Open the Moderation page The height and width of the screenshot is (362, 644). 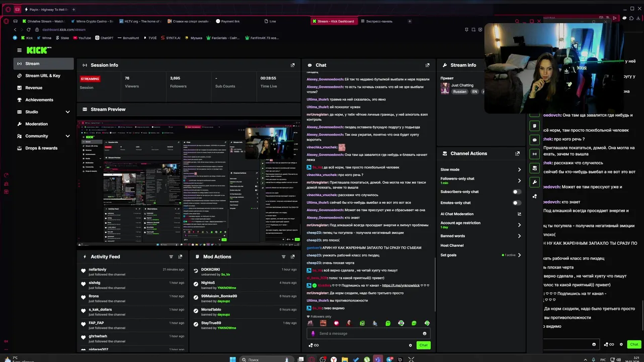pos(44,124)
